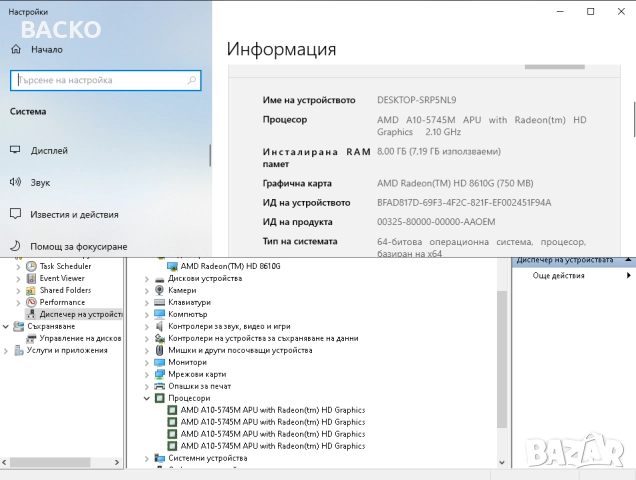The width and height of the screenshot is (636, 480).
Task: Click the left pane scroll right arrow
Action: click(x=117, y=462)
